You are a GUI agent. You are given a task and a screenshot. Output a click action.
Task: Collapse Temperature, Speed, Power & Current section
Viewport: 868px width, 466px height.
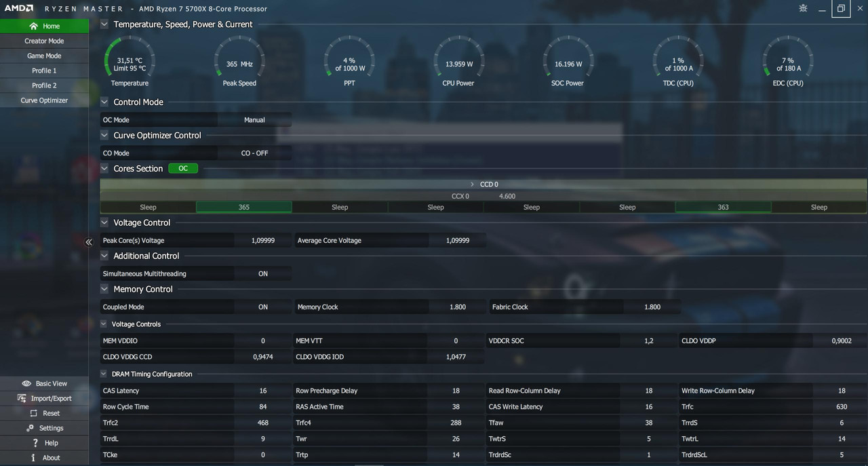[x=104, y=24]
